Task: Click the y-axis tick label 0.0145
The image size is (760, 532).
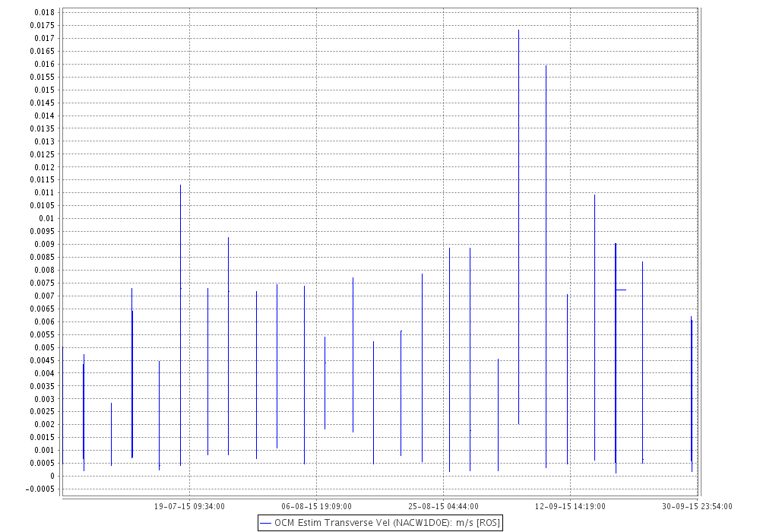Action: coord(43,103)
